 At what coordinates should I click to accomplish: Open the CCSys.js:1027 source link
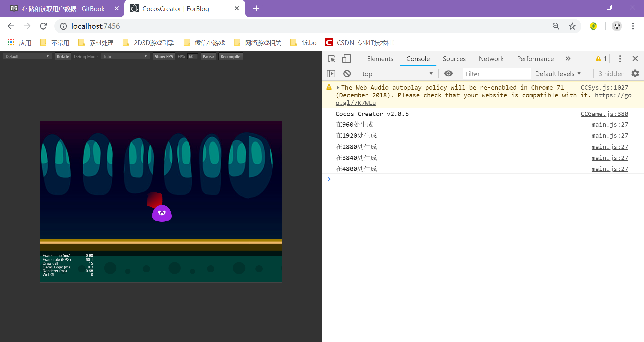click(604, 88)
